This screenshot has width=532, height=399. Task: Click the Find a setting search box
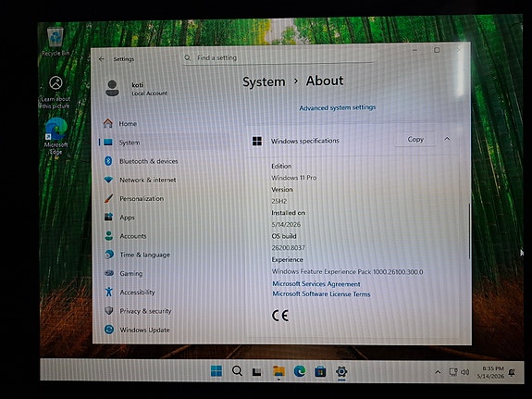tap(278, 57)
